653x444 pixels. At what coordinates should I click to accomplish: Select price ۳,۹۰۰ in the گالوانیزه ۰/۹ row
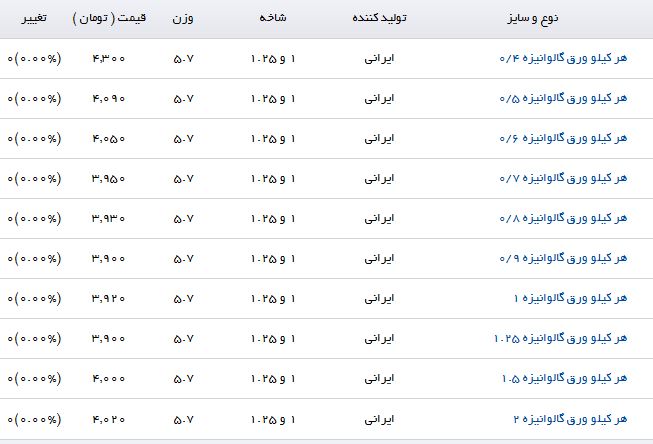(108, 259)
